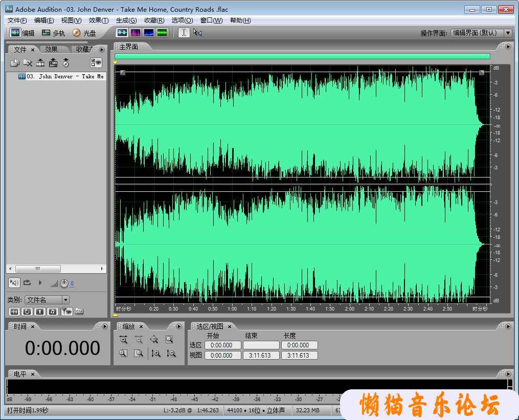Play the selected file preview
This screenshot has height=420, width=519.
(40, 282)
